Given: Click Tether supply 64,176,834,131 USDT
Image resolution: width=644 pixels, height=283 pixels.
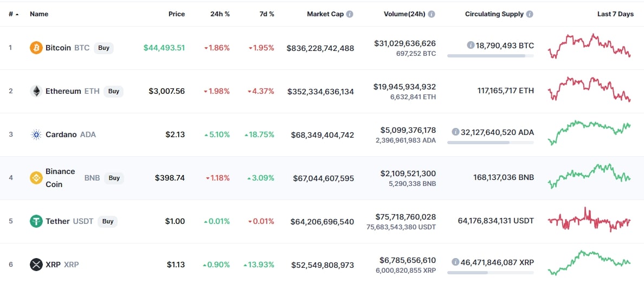Looking at the screenshot, I should point(495,221).
